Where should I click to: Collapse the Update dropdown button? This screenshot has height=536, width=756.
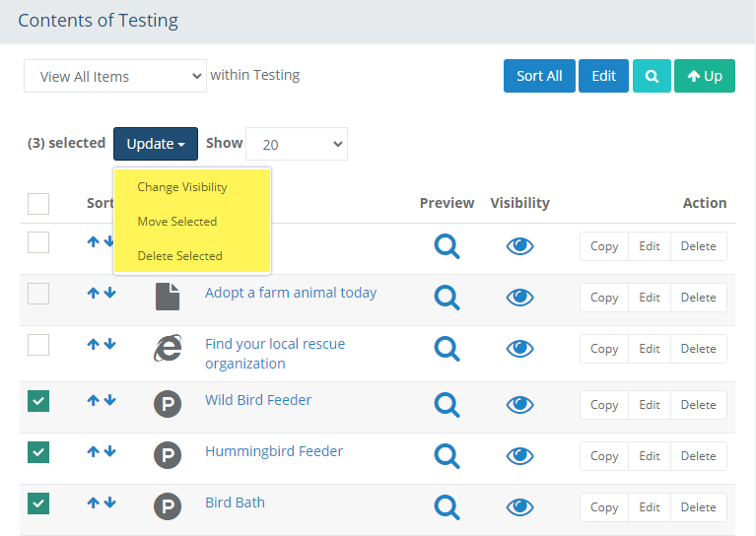pos(156,144)
